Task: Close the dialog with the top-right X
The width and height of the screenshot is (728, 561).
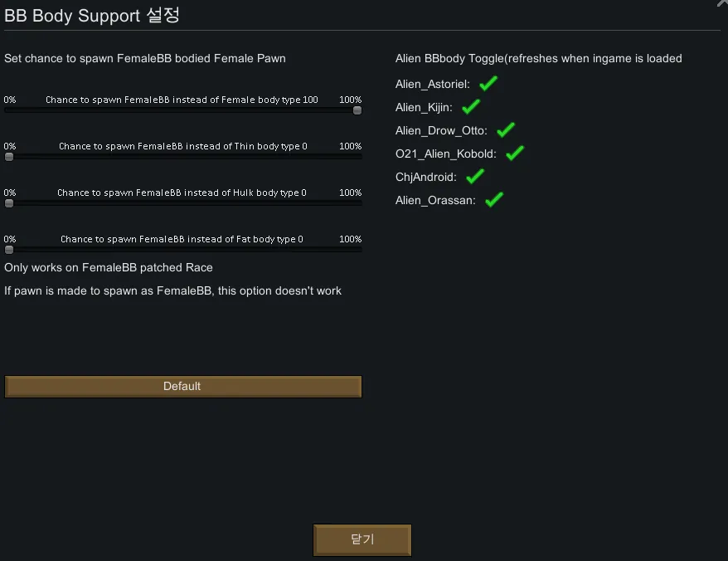Action: [722, 2]
